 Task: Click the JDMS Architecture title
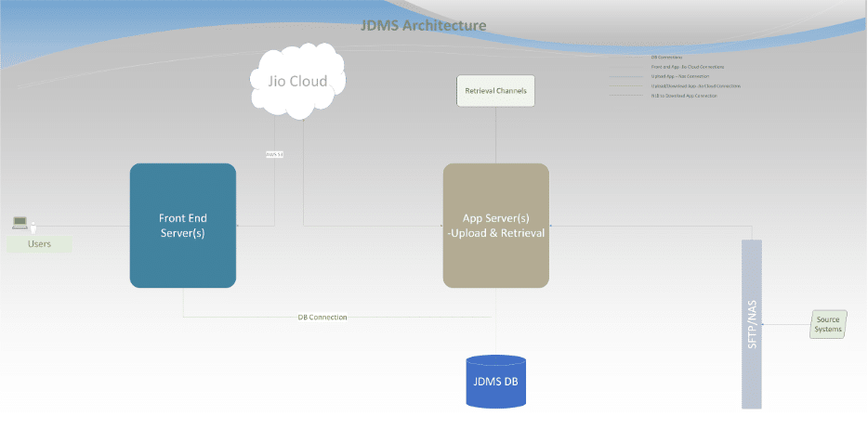pyautogui.click(x=424, y=25)
